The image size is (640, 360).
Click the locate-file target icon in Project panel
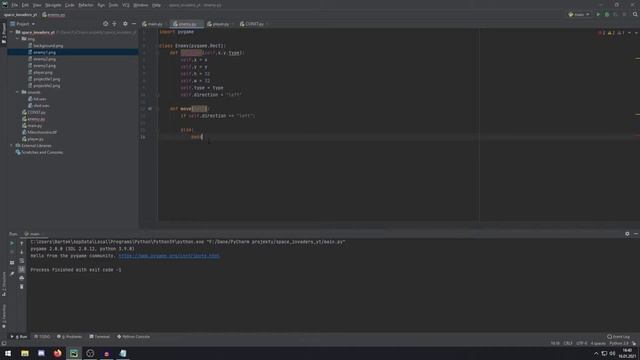tap(105, 24)
